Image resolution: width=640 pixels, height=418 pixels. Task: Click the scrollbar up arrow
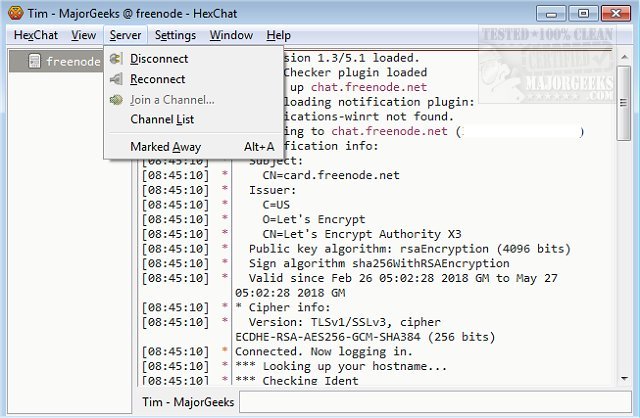(624, 57)
